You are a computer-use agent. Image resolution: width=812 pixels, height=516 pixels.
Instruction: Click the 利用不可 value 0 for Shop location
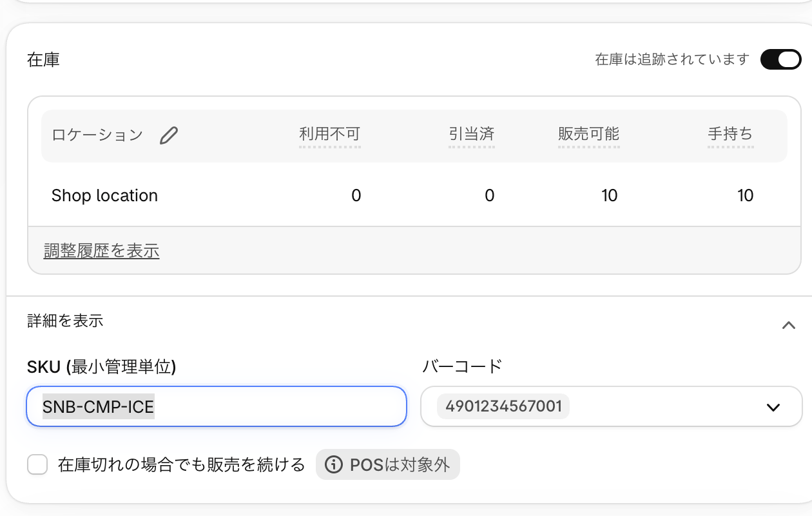coord(356,195)
